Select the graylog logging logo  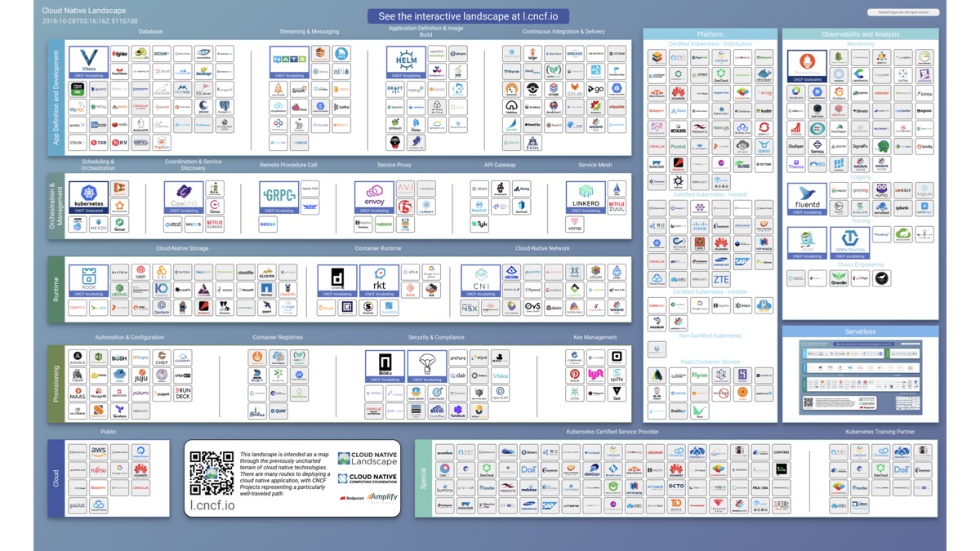[x=860, y=190]
